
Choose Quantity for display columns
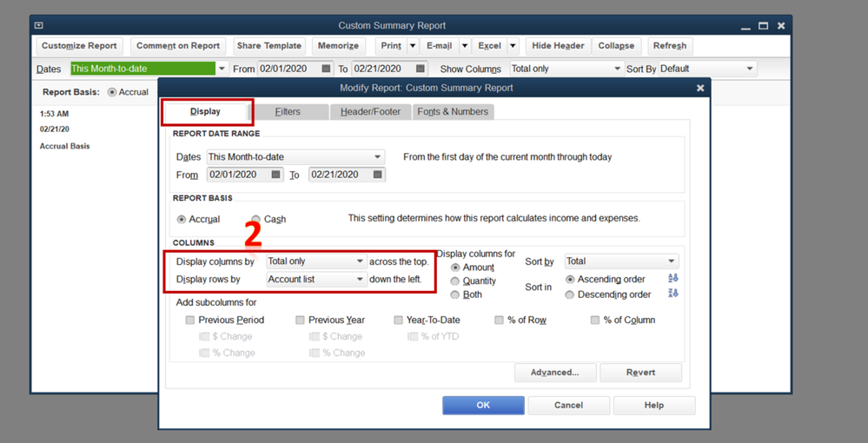pos(455,281)
